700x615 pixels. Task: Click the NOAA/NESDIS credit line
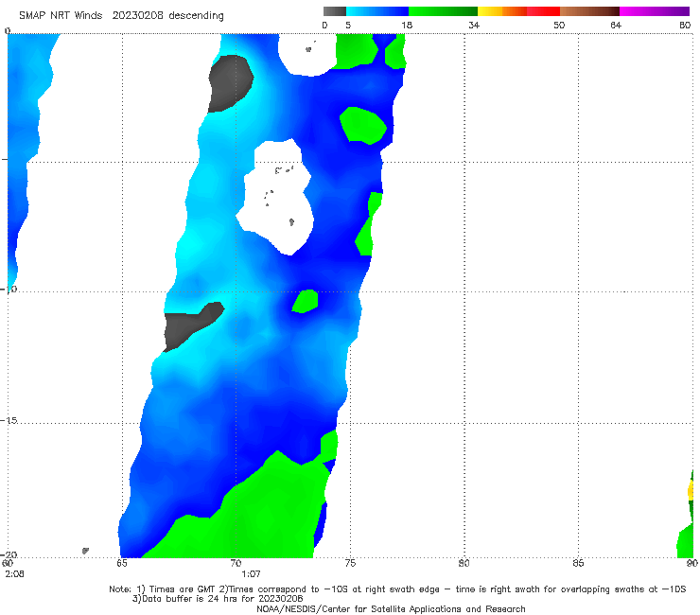pyautogui.click(x=391, y=609)
